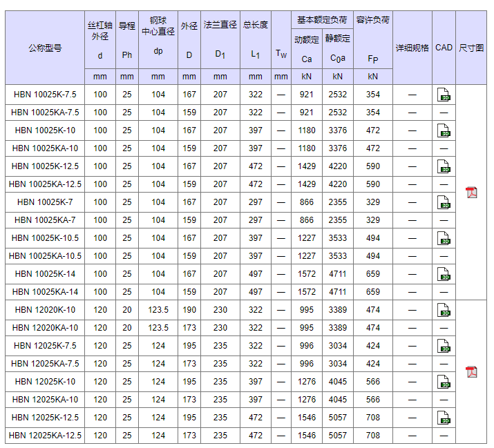The width and height of the screenshot is (494, 448).
Task: Click model name HBN 12025KA-12.5
Action: (x=45, y=436)
